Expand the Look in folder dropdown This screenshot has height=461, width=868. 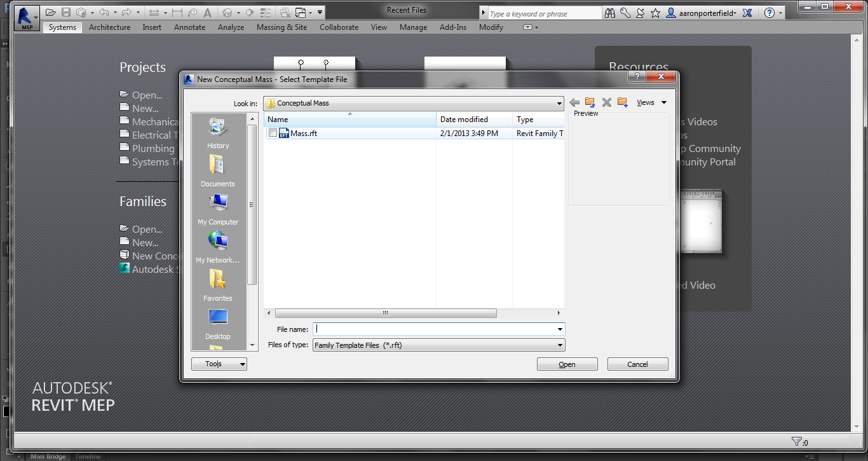(559, 103)
